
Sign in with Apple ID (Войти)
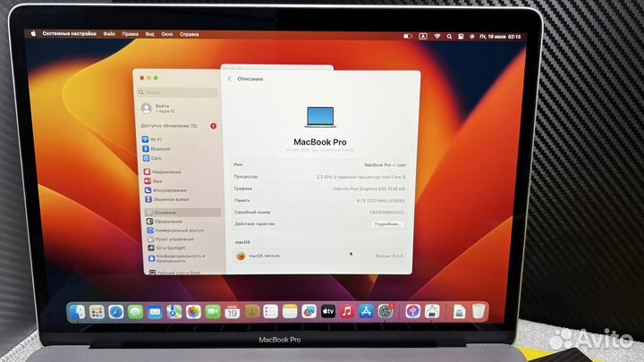click(x=159, y=108)
